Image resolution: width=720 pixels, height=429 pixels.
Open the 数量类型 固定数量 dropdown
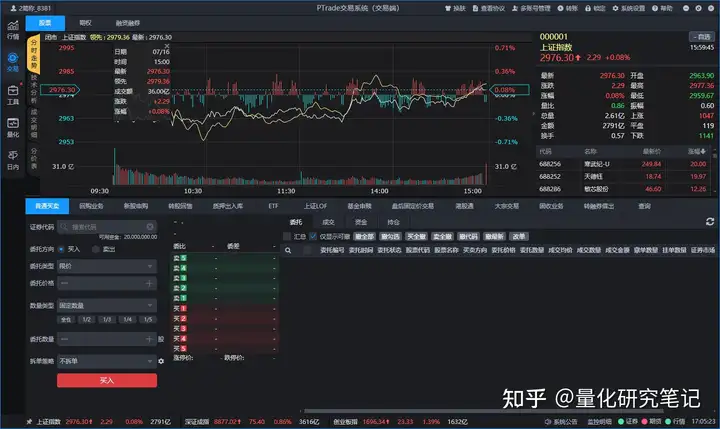(107, 305)
